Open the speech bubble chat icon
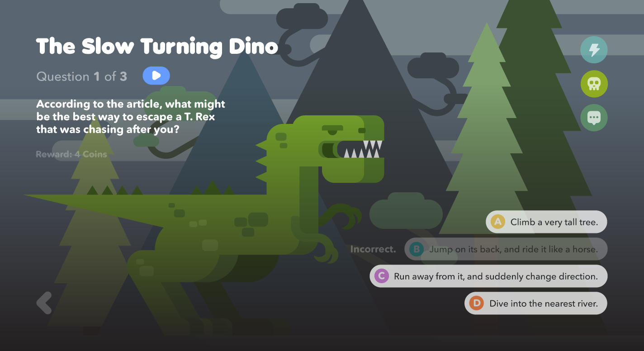 click(594, 118)
